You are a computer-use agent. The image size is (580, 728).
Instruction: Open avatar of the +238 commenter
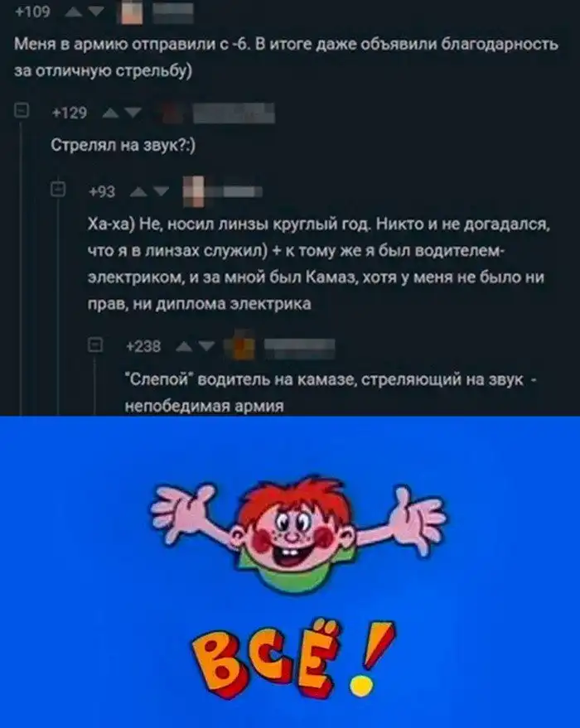click(239, 346)
